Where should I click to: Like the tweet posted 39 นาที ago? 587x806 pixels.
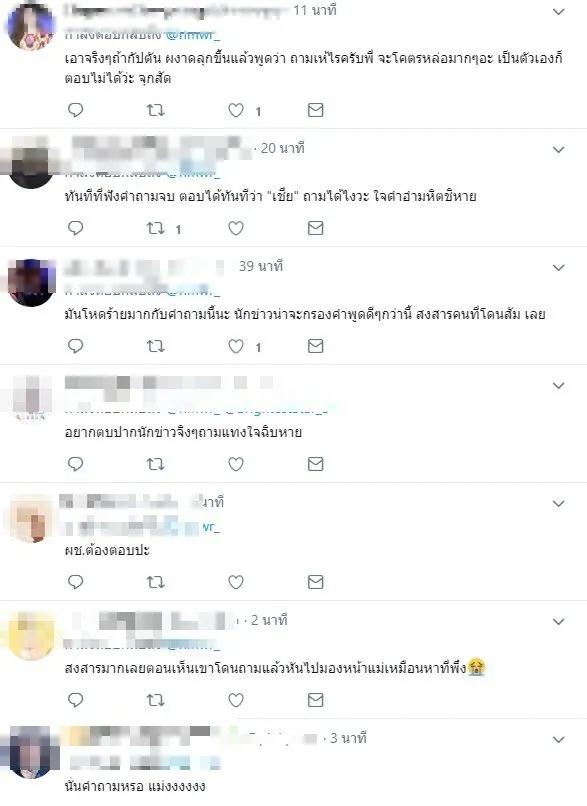235,346
